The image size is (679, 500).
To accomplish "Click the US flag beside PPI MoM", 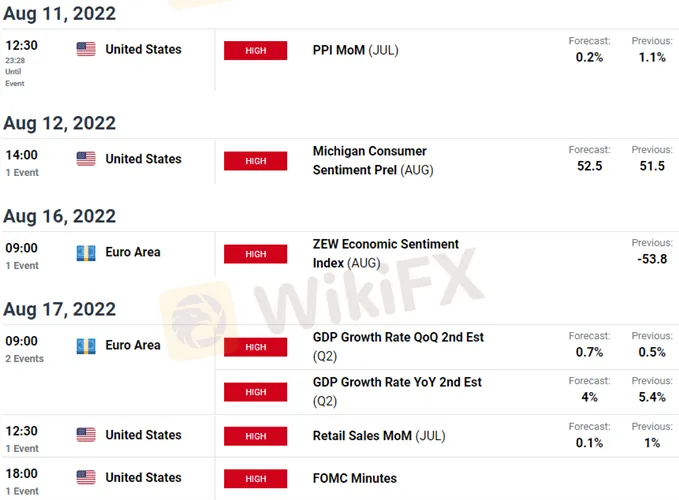I will (x=86, y=49).
